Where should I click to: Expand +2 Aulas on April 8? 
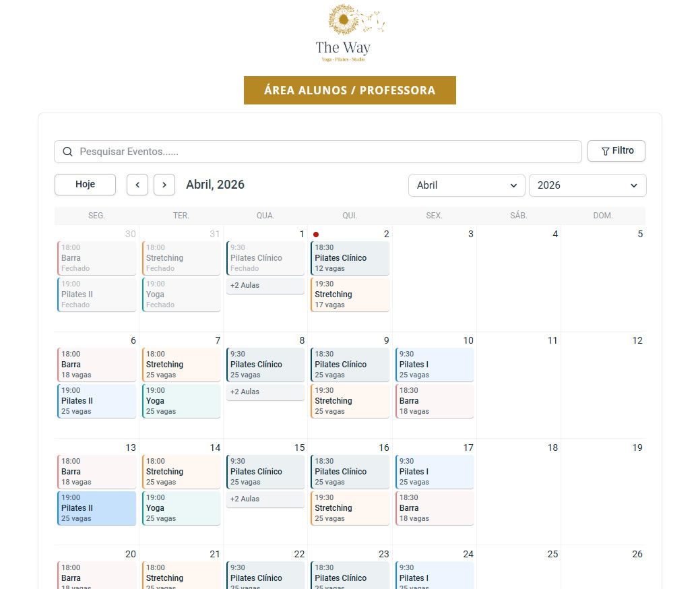(265, 392)
